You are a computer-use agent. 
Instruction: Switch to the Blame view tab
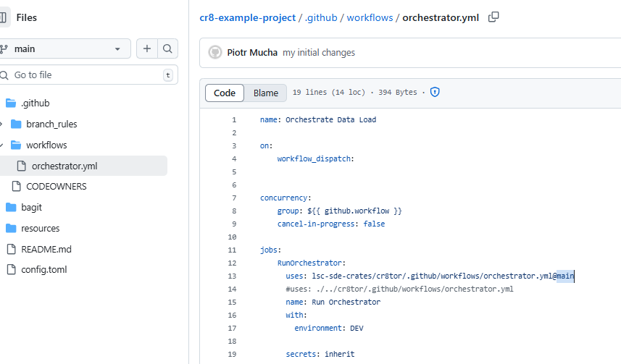[266, 93]
